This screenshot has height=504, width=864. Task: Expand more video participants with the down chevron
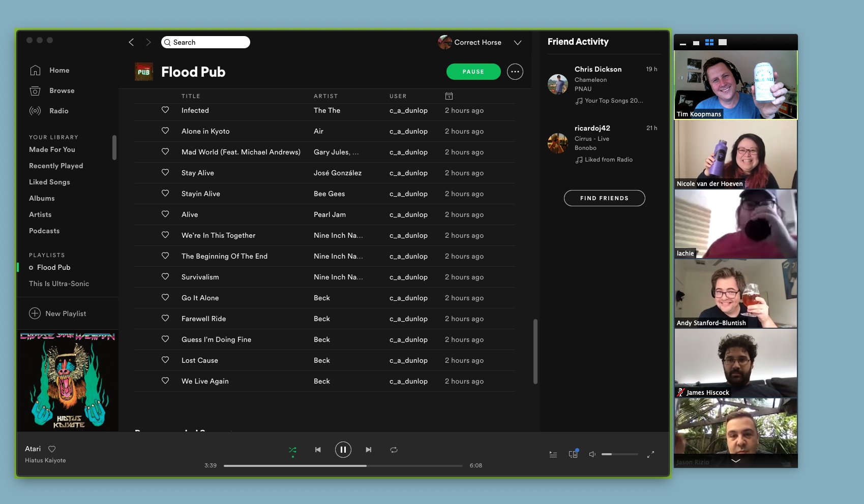point(736,461)
